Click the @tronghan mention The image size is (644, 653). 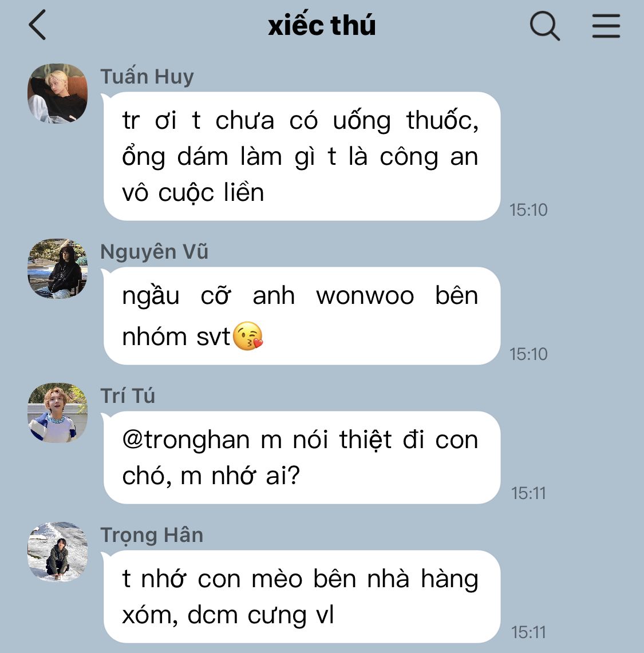tap(186, 440)
